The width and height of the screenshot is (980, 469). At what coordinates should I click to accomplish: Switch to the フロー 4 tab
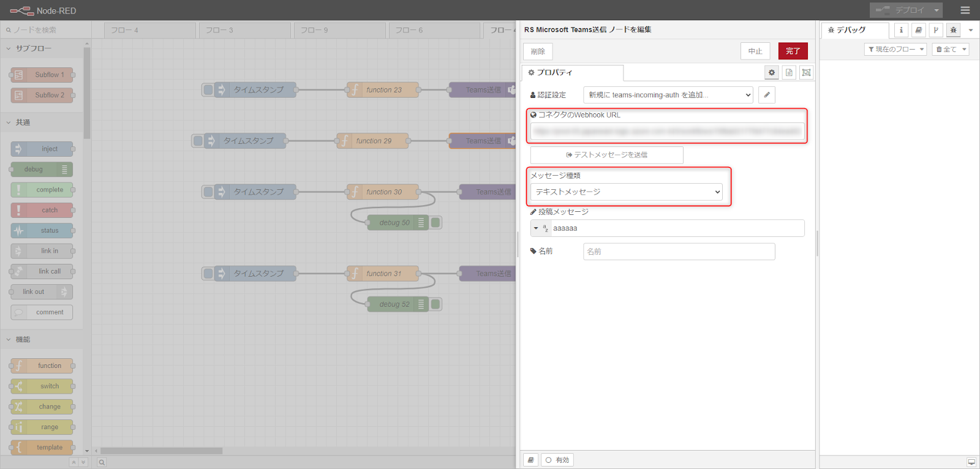click(x=150, y=30)
